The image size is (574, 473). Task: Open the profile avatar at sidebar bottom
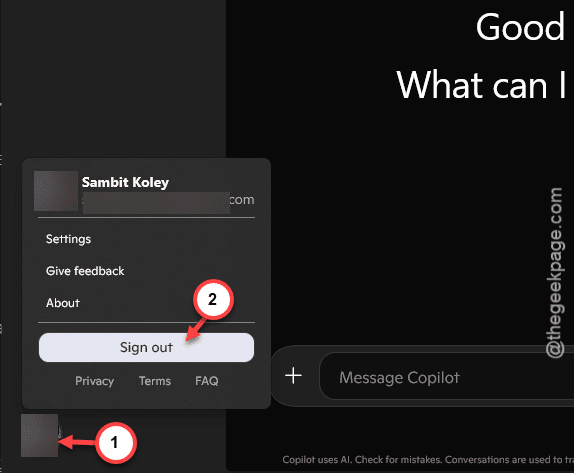point(40,435)
